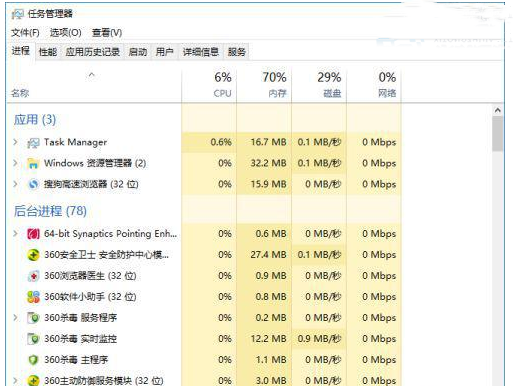Select the 后台进程 (78) group heading
This screenshot has width=528, height=386.
50,212
